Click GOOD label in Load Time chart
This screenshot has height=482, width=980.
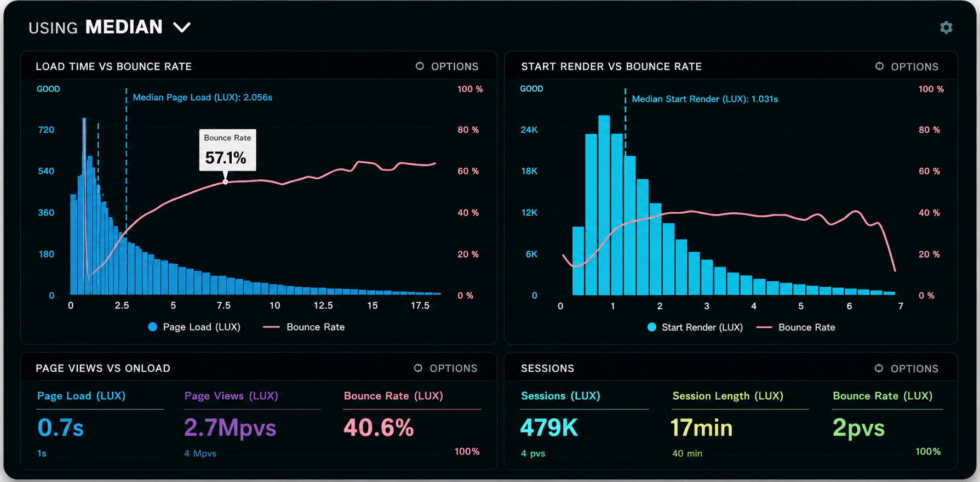pos(48,89)
